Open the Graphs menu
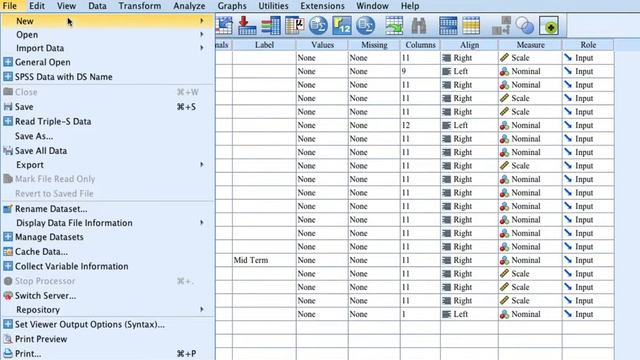Viewport: 640px width, 360px height. 232,6
